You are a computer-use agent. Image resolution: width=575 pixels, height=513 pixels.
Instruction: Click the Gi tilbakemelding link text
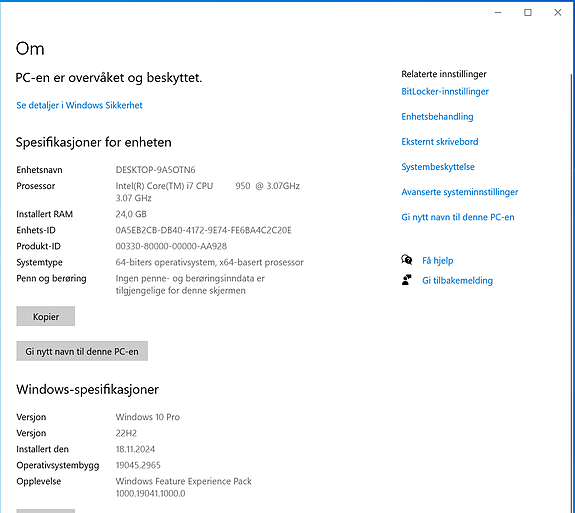[x=457, y=281]
